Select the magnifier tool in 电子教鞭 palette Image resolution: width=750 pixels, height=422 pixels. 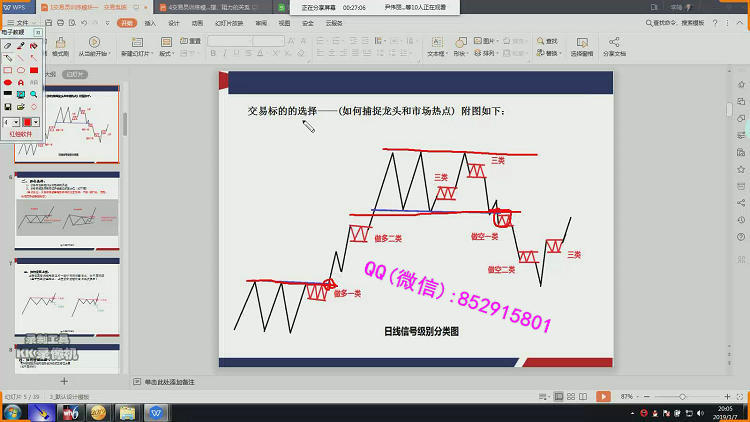(34, 94)
